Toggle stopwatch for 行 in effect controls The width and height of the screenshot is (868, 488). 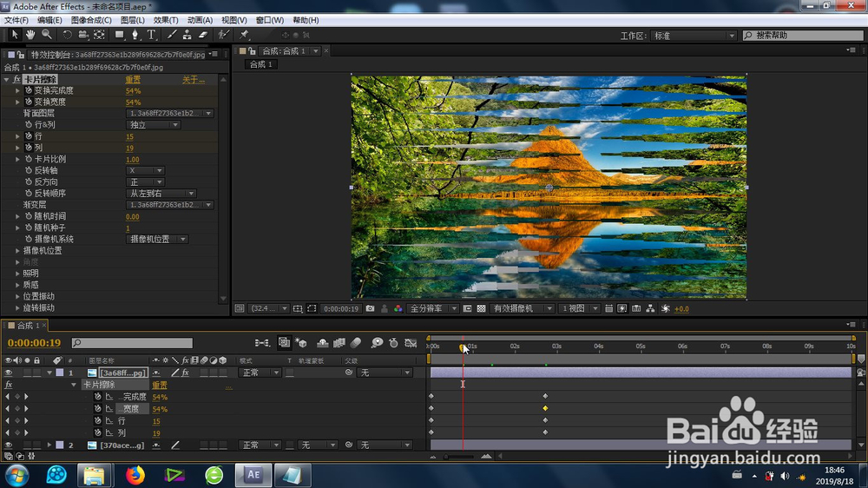click(29, 136)
